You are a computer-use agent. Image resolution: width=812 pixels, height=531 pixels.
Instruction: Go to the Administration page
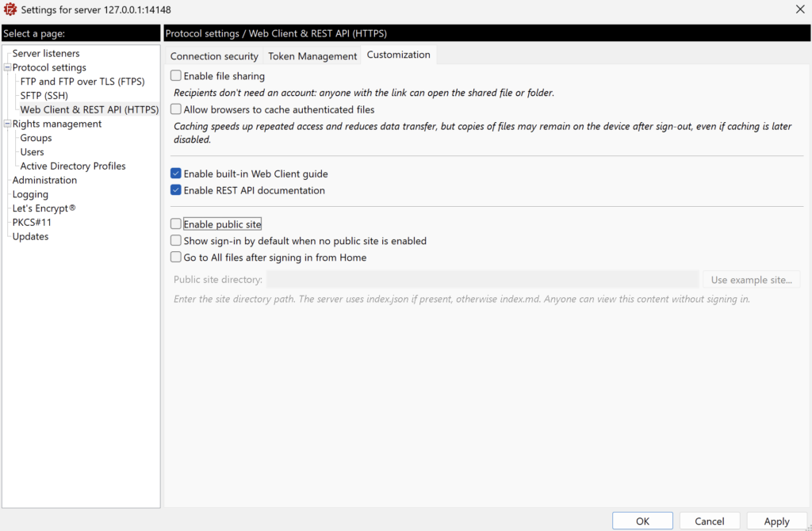tap(44, 180)
